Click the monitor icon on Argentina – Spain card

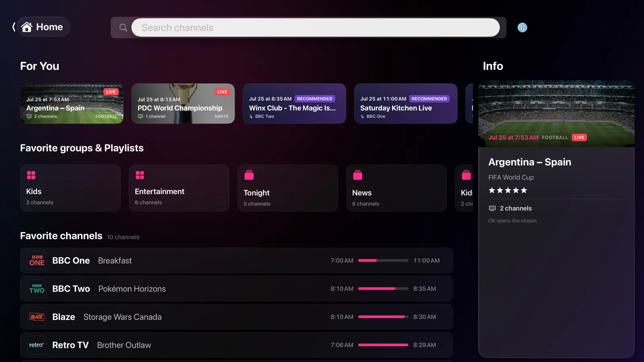(29, 116)
